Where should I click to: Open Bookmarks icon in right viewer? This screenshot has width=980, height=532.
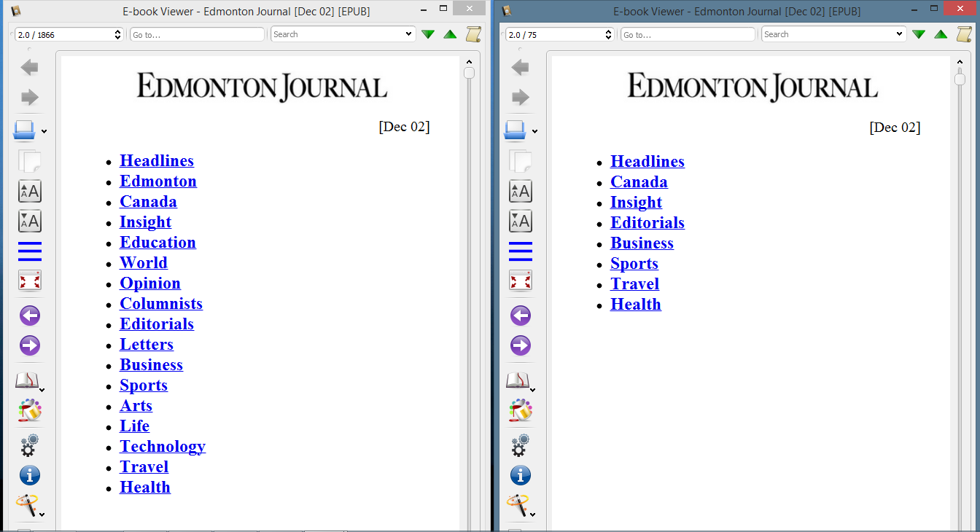517,380
